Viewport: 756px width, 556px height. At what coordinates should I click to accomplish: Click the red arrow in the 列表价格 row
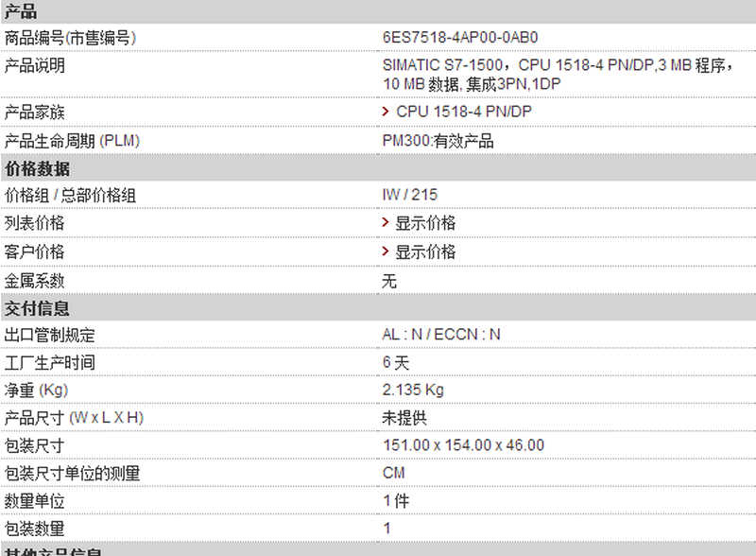click(x=386, y=222)
